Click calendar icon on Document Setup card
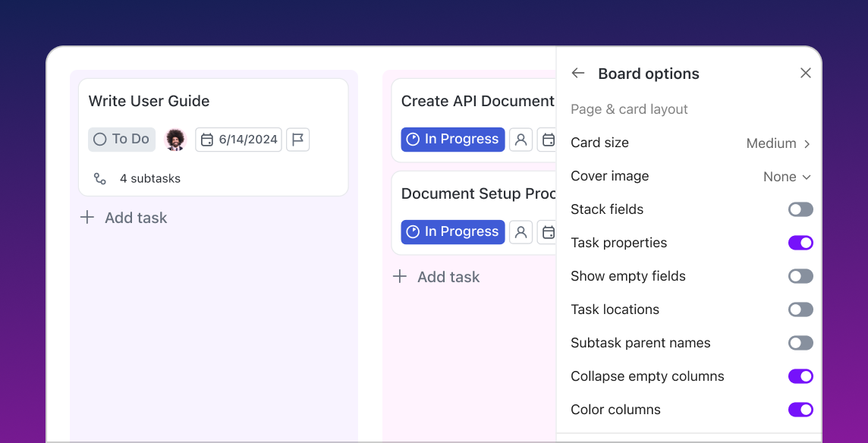 (547, 232)
